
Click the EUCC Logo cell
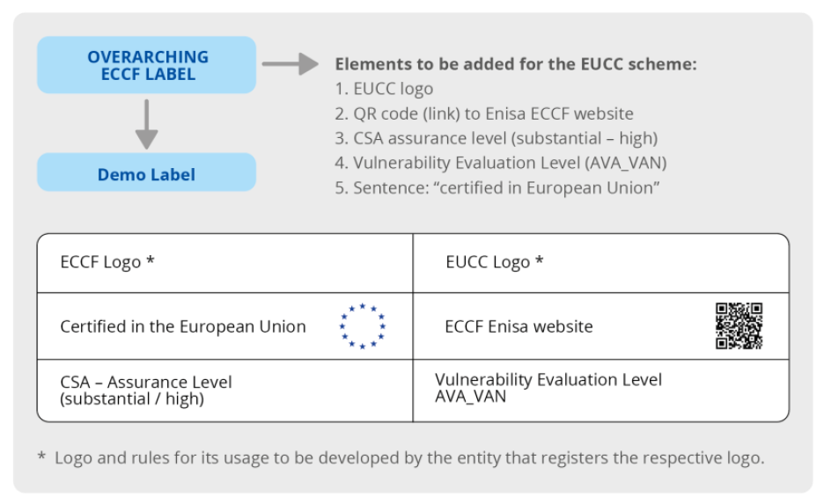tap(601, 263)
